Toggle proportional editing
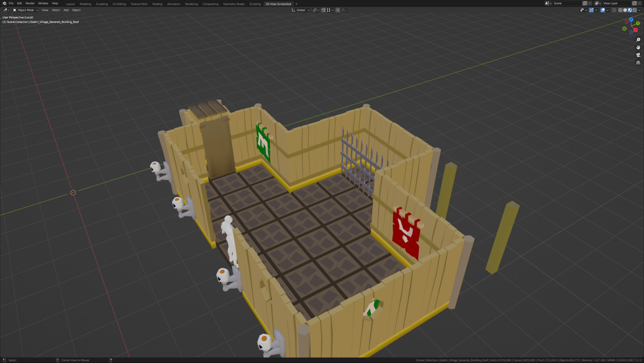 pos(338,10)
